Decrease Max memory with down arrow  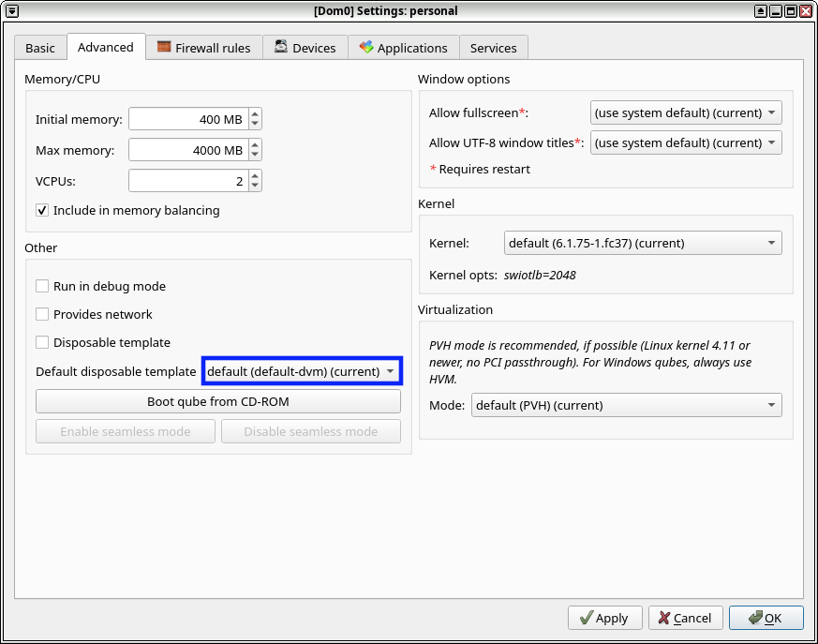255,155
